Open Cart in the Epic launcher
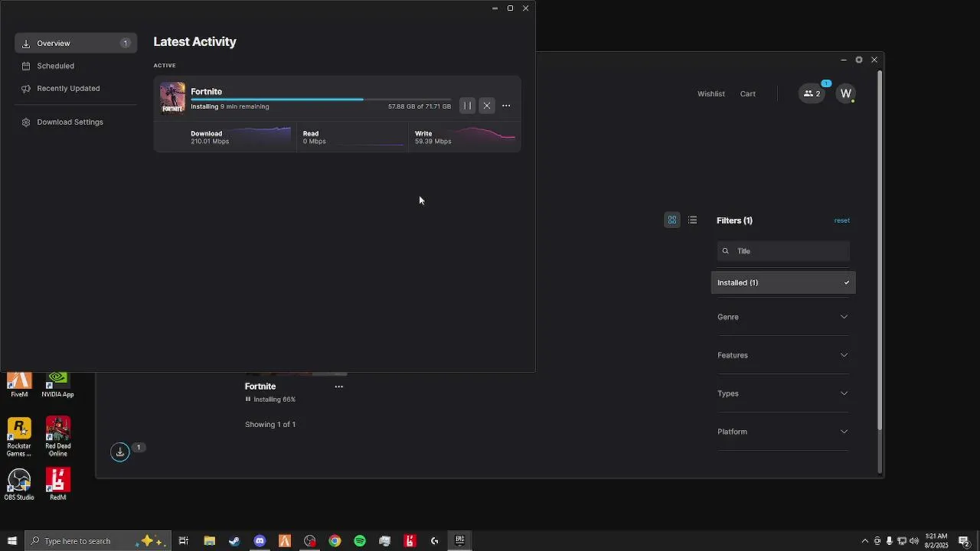 [748, 93]
